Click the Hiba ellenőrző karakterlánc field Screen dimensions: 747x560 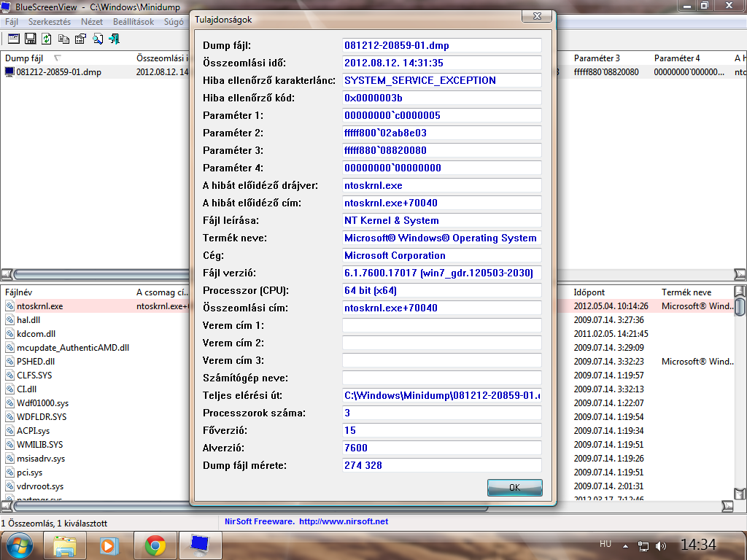[441, 80]
